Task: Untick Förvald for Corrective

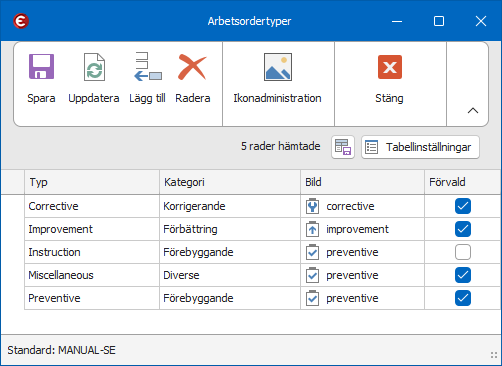Action: coord(463,206)
